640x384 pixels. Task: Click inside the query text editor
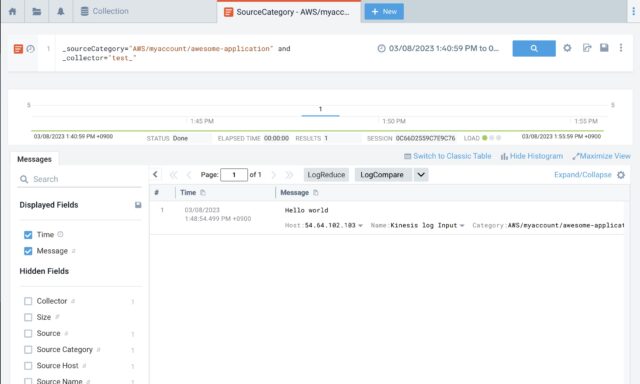(212, 53)
